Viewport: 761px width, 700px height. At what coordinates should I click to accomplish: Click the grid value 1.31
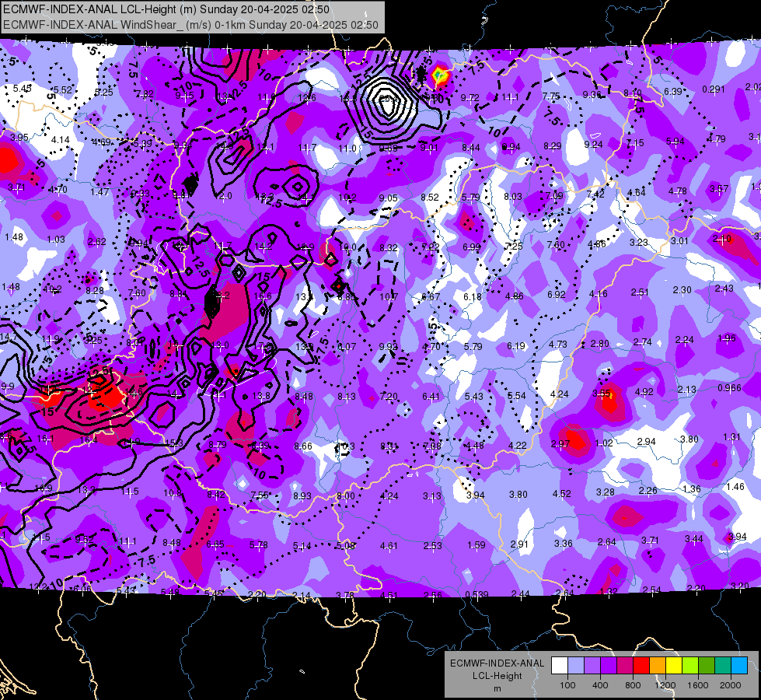(x=731, y=437)
